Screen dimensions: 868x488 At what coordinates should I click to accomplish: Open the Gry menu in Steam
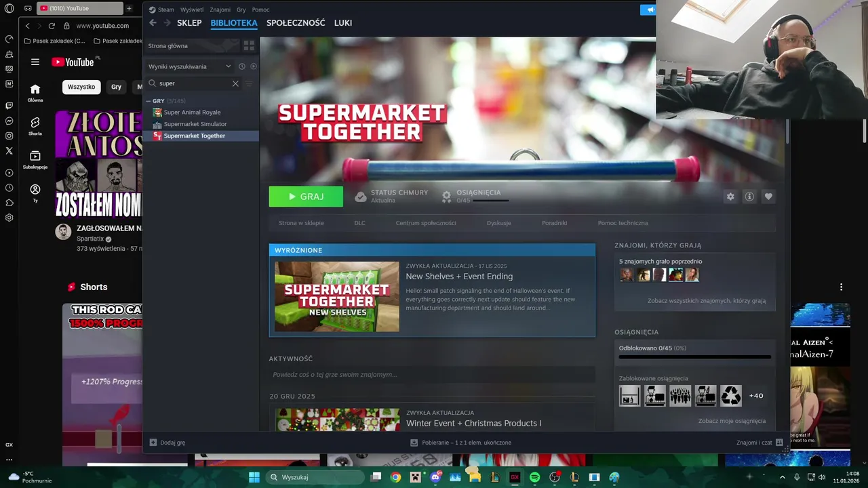coord(241,9)
